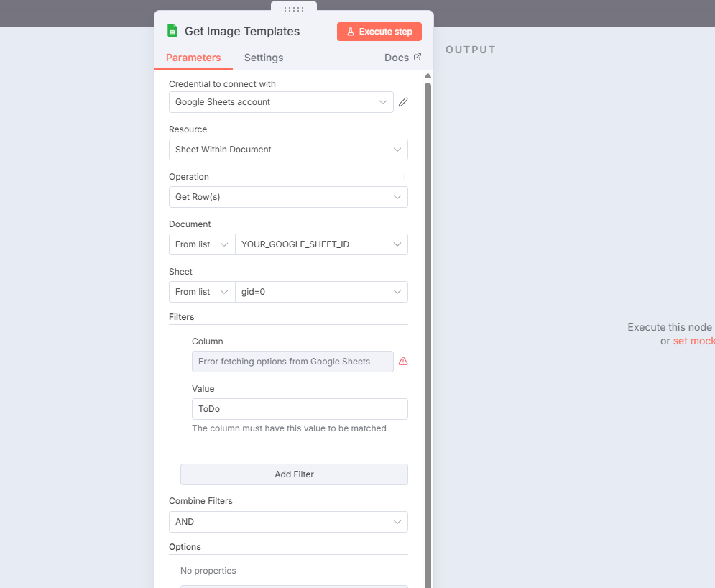Click the Add Filter button

294,474
